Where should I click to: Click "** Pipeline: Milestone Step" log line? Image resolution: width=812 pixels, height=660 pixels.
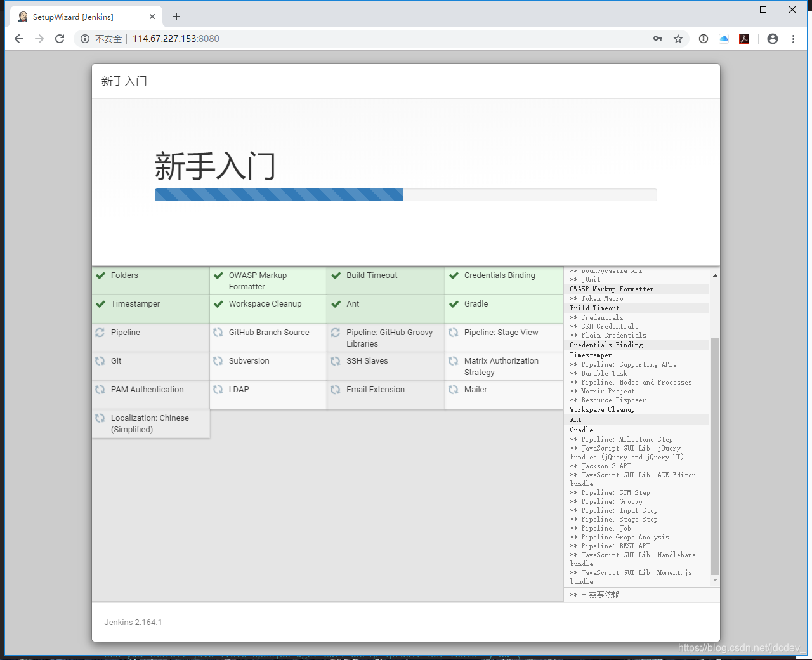(621, 439)
